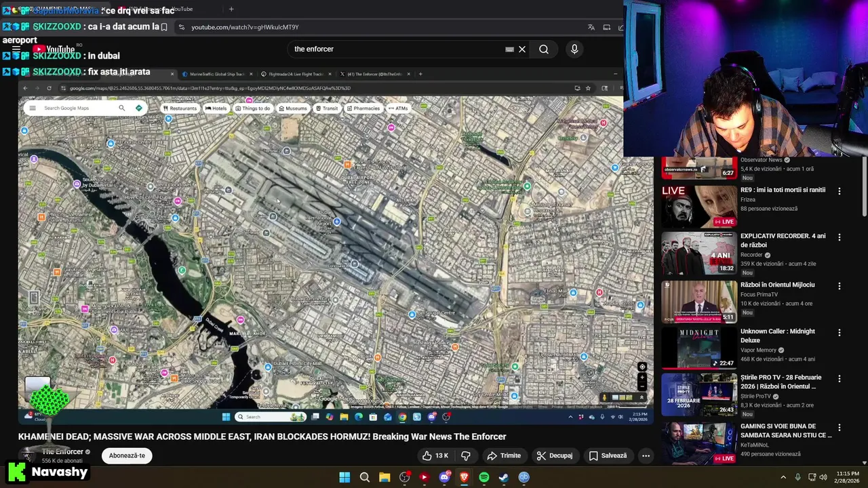Image resolution: width=868 pixels, height=488 pixels.
Task: Select ATMs chip in Google Maps video
Action: click(398, 108)
